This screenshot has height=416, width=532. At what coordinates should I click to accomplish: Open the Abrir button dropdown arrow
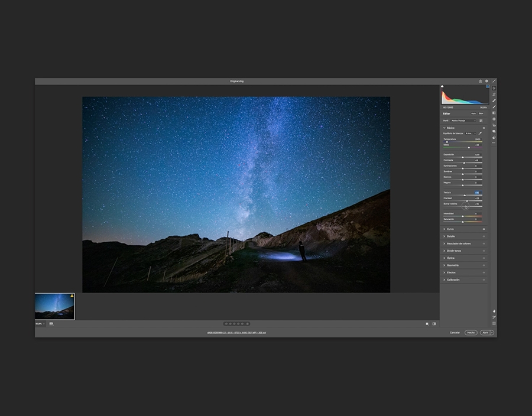coord(492,333)
